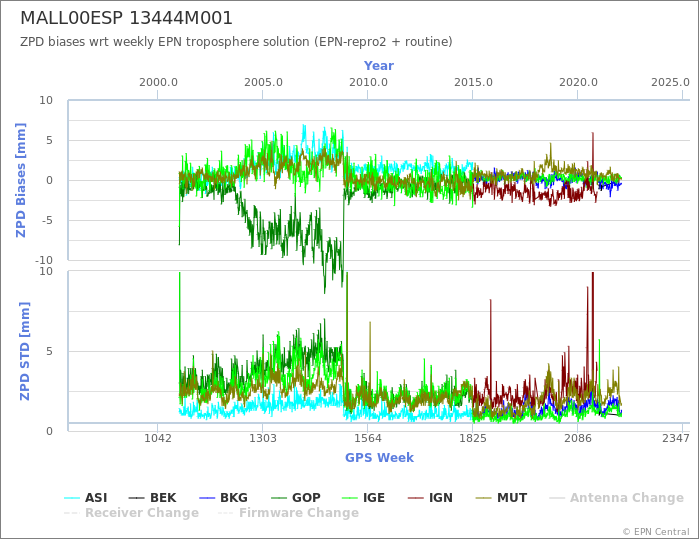Toggle the ASI series in legend
Viewport: 700px width, 540px height.
(86, 498)
